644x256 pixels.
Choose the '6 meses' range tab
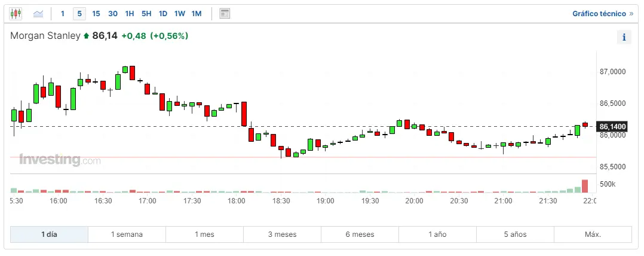tap(360, 234)
